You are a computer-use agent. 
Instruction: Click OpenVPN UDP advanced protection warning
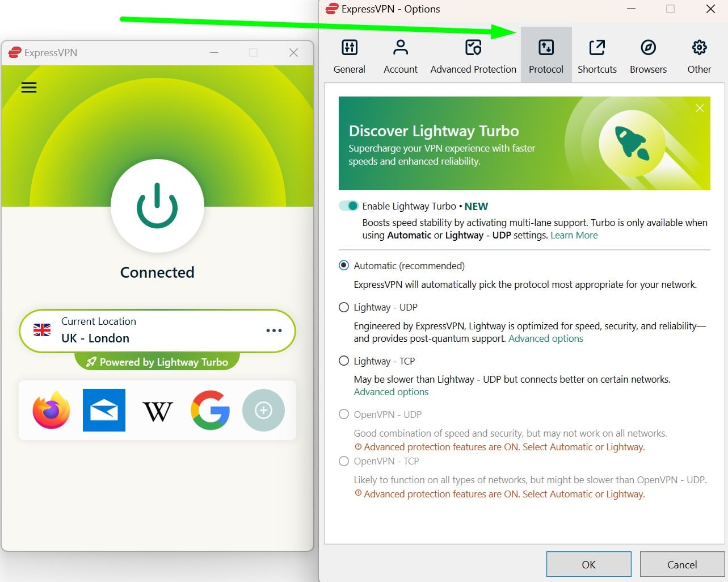(x=500, y=447)
